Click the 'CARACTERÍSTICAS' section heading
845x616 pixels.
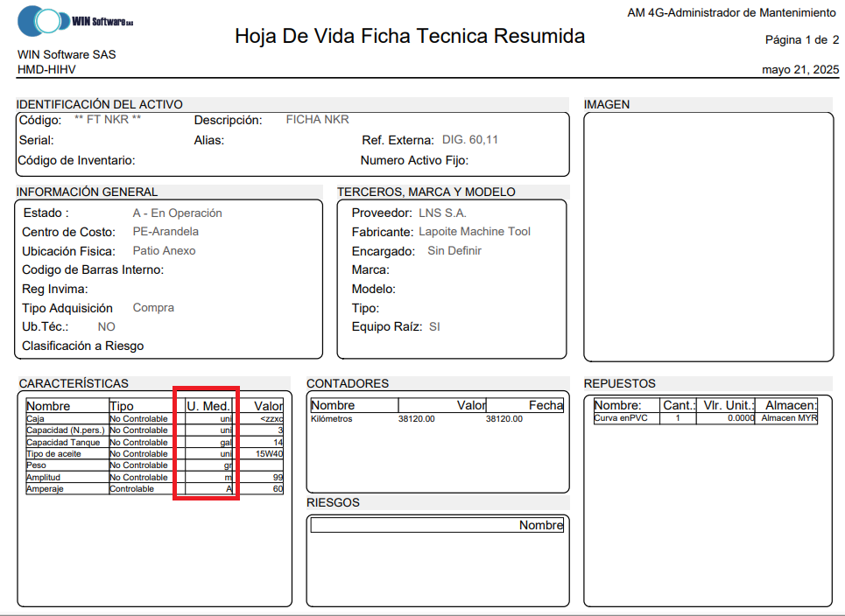(74, 383)
